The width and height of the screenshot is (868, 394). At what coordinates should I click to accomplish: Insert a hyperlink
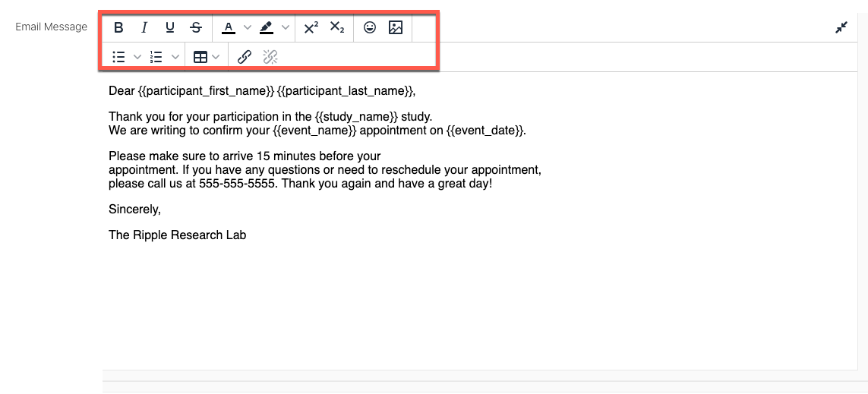click(x=244, y=57)
